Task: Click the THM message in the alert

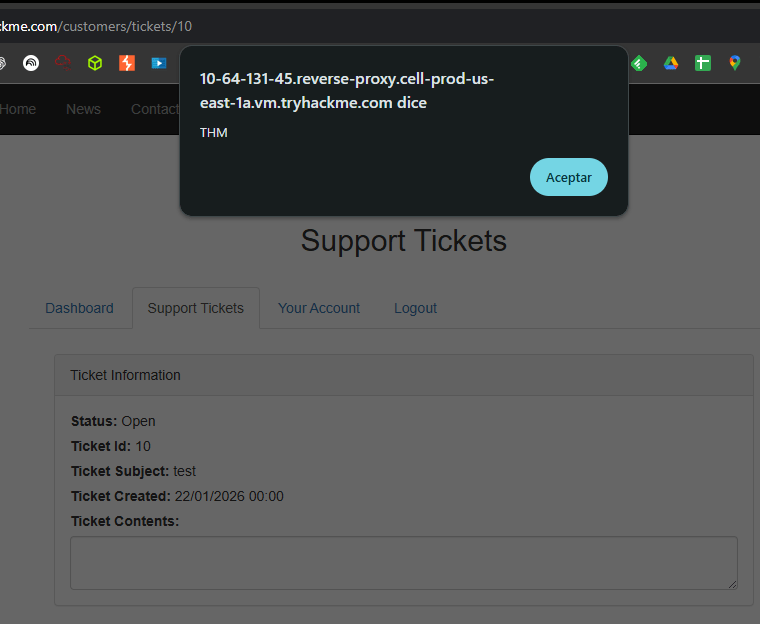Action: [x=214, y=133]
